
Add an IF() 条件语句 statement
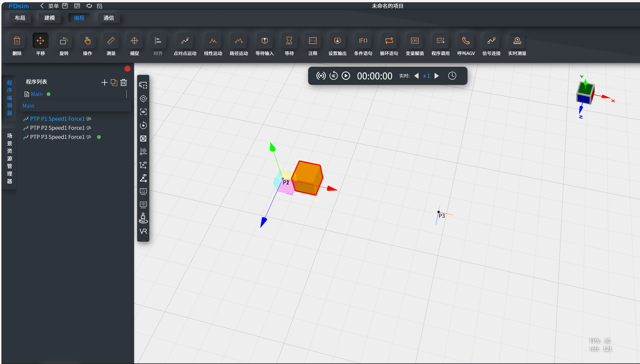363,41
